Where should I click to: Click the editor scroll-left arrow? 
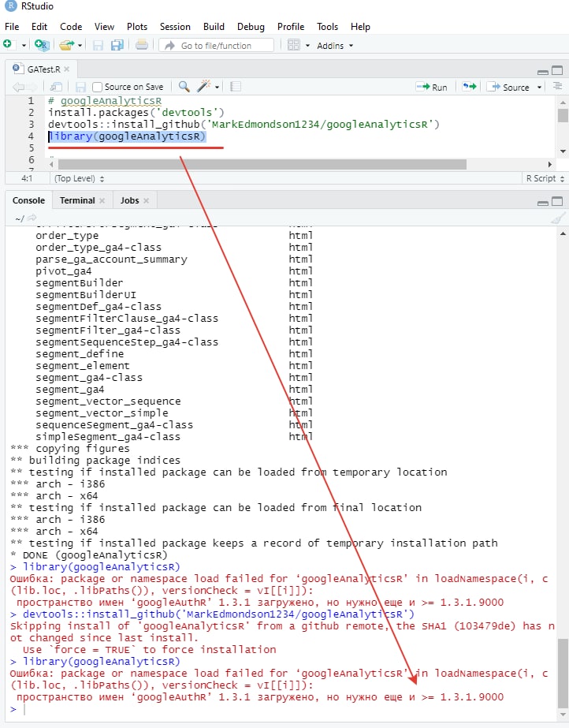pos(51,164)
